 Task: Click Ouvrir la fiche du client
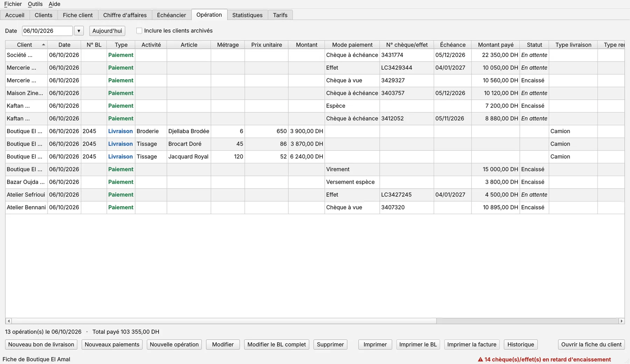591,344
